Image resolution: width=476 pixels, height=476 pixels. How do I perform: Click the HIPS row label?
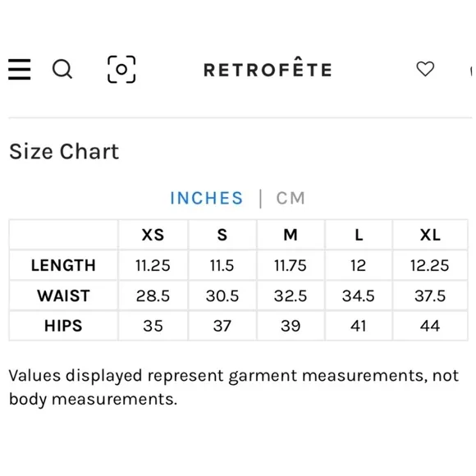[x=63, y=326]
